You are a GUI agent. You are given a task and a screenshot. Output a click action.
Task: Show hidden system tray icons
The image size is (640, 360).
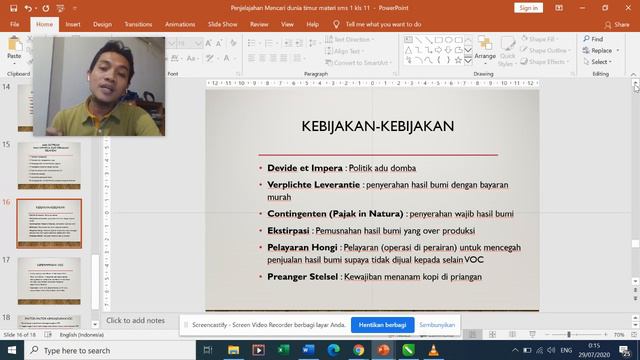(515, 350)
